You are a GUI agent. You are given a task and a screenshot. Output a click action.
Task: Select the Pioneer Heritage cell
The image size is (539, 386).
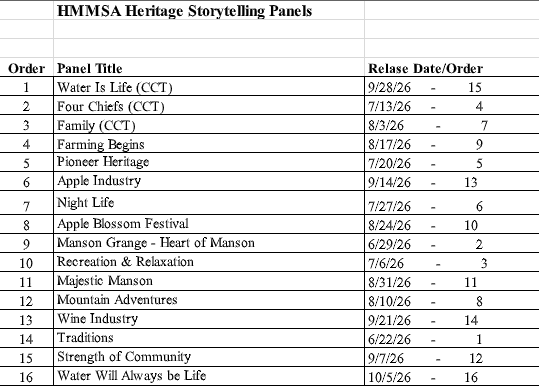click(209, 162)
